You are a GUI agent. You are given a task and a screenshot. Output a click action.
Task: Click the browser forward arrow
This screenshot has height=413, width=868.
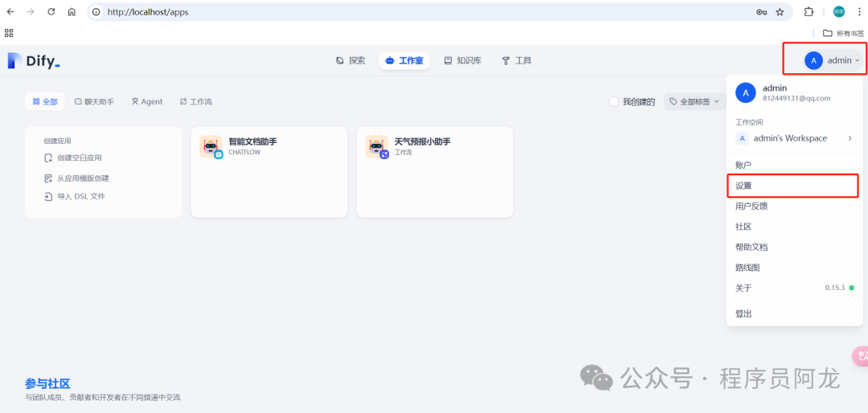(x=31, y=11)
